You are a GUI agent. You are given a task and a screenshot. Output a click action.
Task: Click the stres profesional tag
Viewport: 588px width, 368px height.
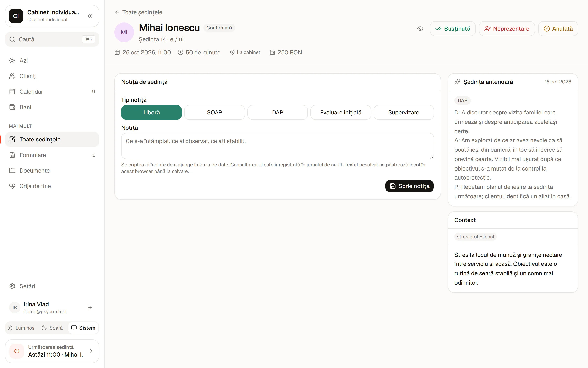pos(475,237)
